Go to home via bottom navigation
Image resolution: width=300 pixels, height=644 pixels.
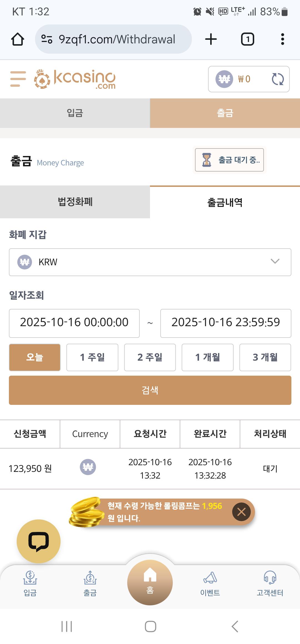point(150,582)
